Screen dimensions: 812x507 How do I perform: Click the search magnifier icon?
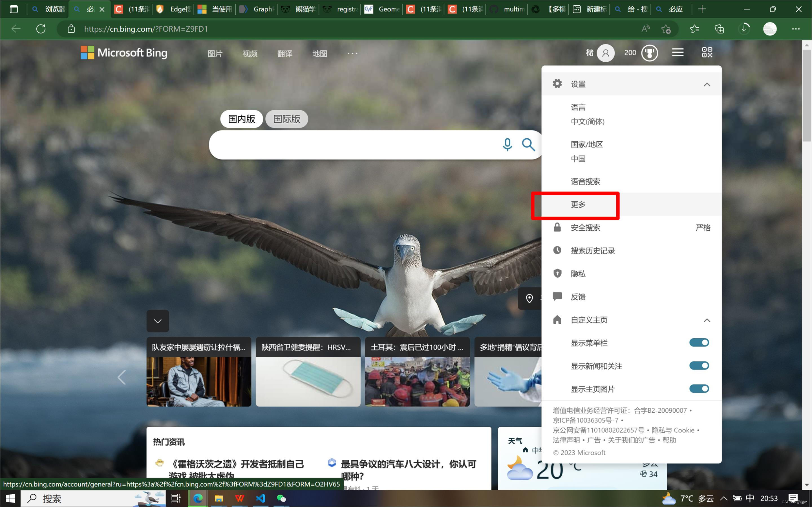click(528, 145)
